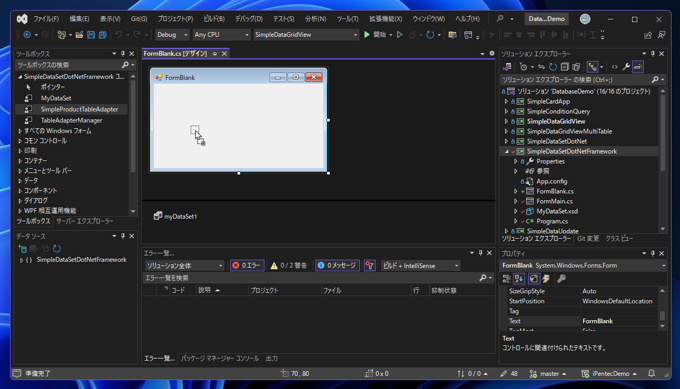680x389 pixels.
Task: Open the Debug menu
Action: pyautogui.click(x=249, y=19)
